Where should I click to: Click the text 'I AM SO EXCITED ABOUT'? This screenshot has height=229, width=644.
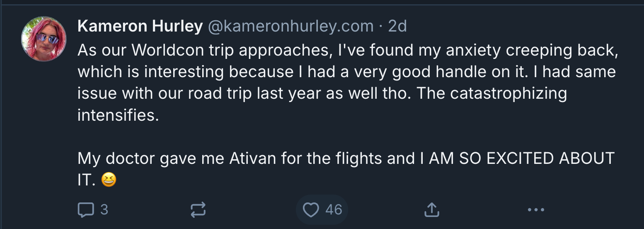click(517, 158)
